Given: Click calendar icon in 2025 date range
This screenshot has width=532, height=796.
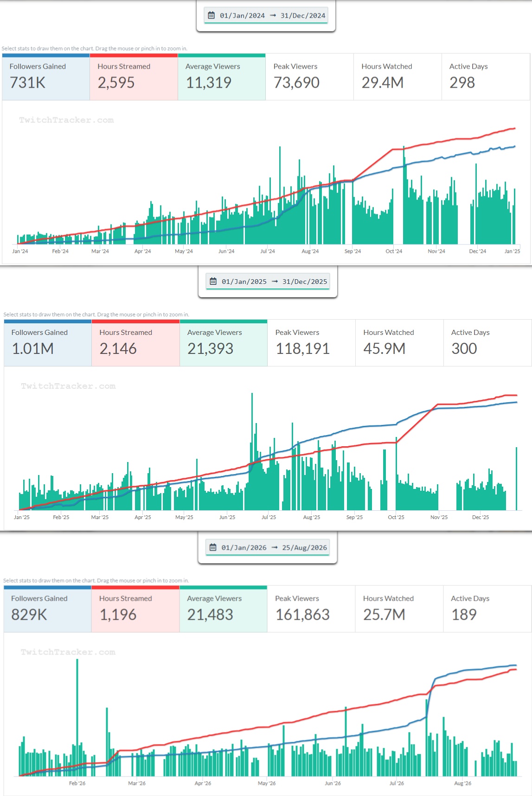Looking at the screenshot, I should coord(213,281).
